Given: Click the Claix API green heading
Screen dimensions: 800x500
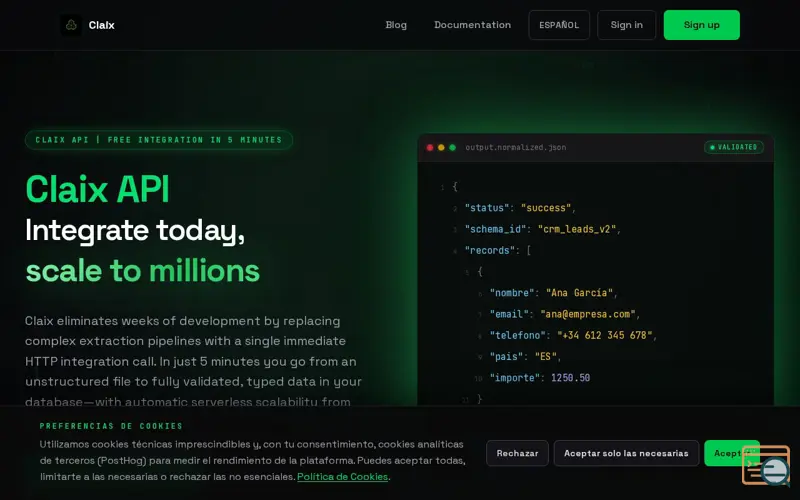Looking at the screenshot, I should click(x=97, y=189).
